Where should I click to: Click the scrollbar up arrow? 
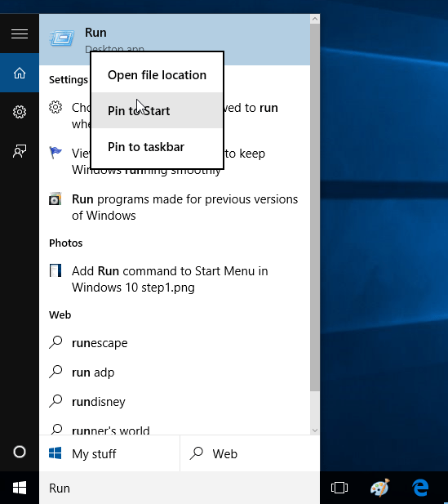point(315,19)
